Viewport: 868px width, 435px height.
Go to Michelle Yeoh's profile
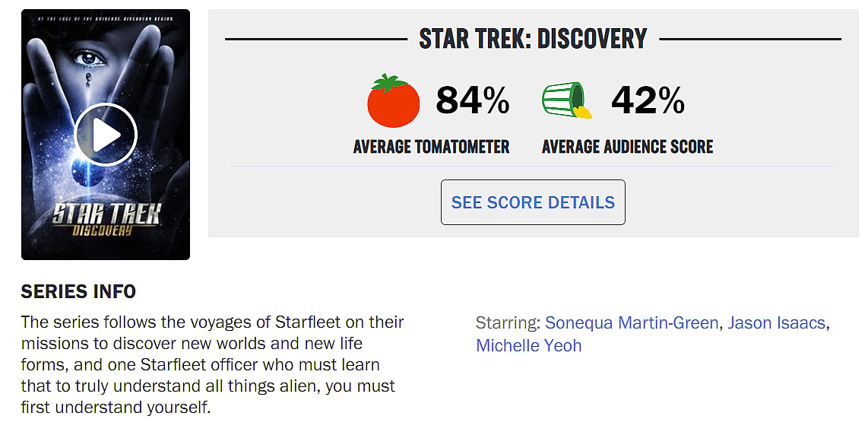pos(528,345)
